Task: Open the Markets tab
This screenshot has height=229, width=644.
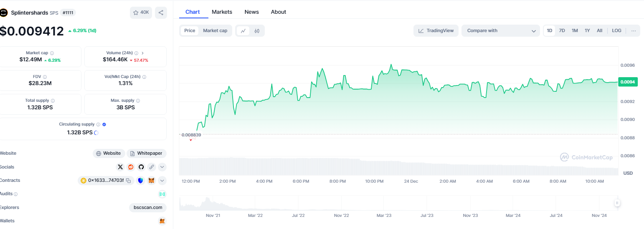Action: click(222, 12)
